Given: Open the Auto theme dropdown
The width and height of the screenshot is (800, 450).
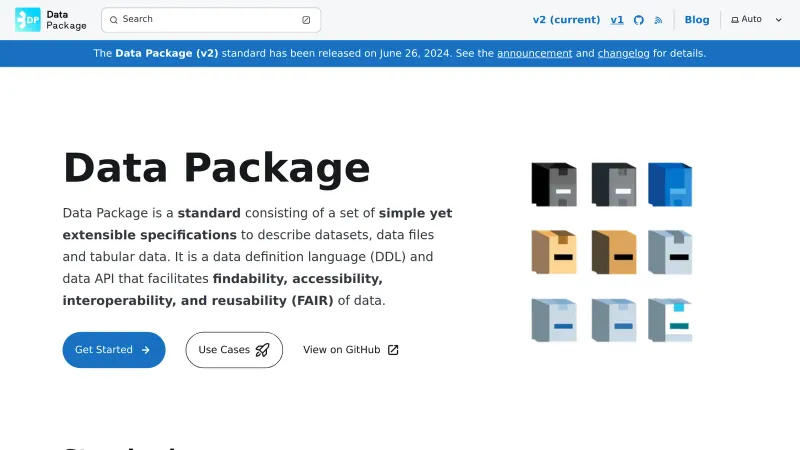Looking at the screenshot, I should click(x=756, y=20).
